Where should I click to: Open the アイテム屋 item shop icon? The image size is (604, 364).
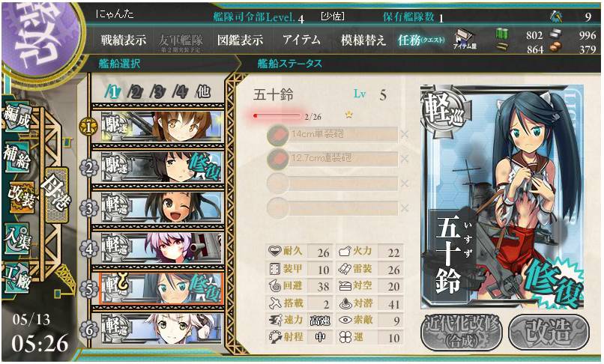[x=465, y=40]
